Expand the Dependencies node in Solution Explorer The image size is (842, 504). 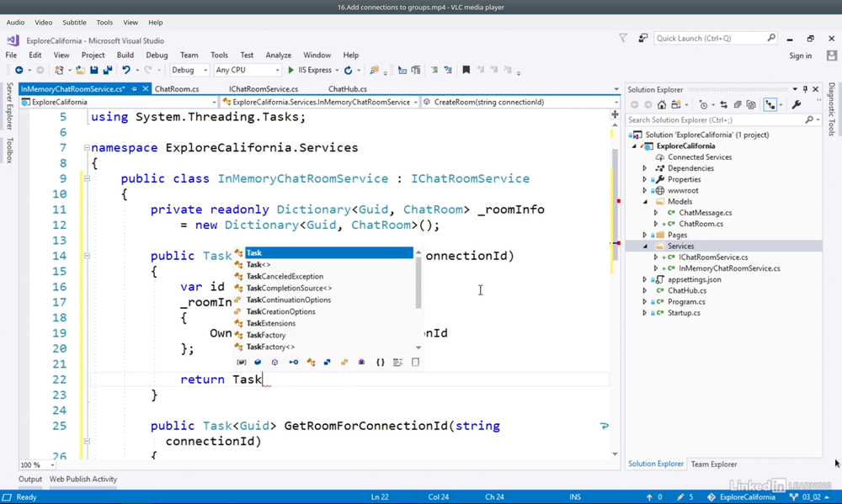click(x=645, y=168)
